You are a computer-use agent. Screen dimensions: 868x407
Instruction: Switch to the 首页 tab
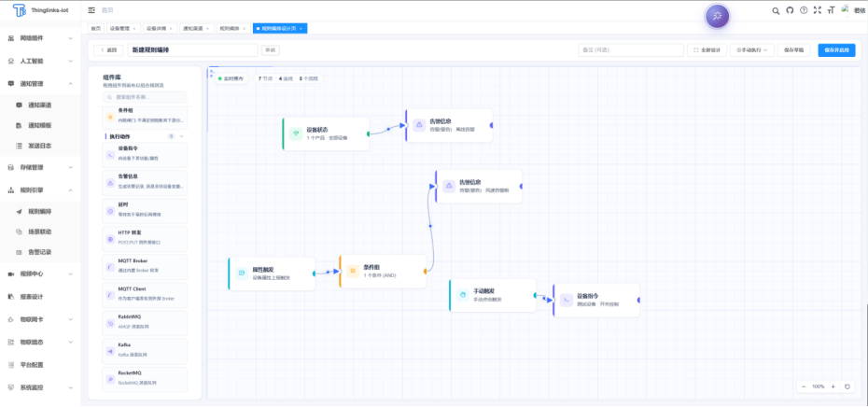coord(96,28)
